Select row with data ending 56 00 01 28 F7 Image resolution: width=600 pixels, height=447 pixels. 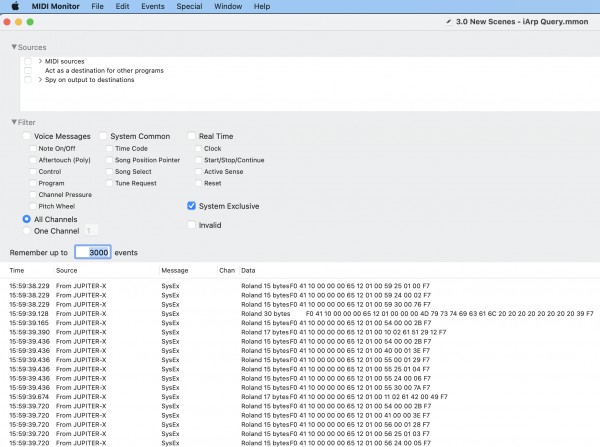point(300,424)
